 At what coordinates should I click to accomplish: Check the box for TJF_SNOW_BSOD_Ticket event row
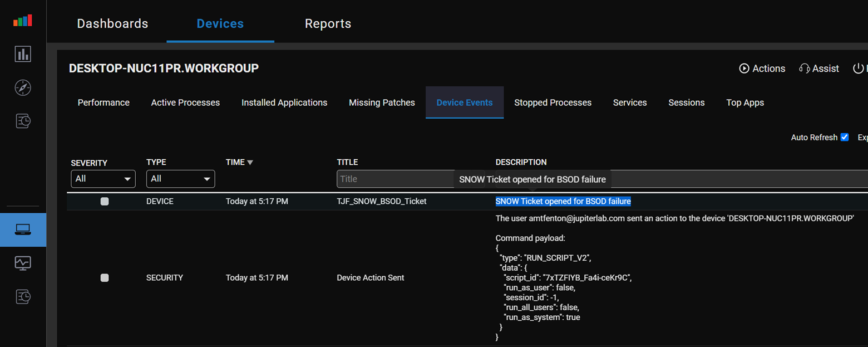[x=105, y=202]
